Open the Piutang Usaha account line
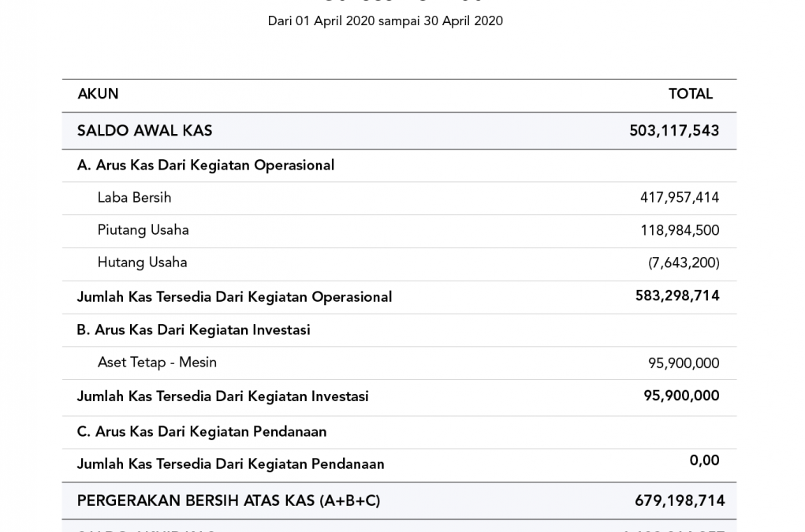805x532 pixels. pyautogui.click(x=143, y=230)
